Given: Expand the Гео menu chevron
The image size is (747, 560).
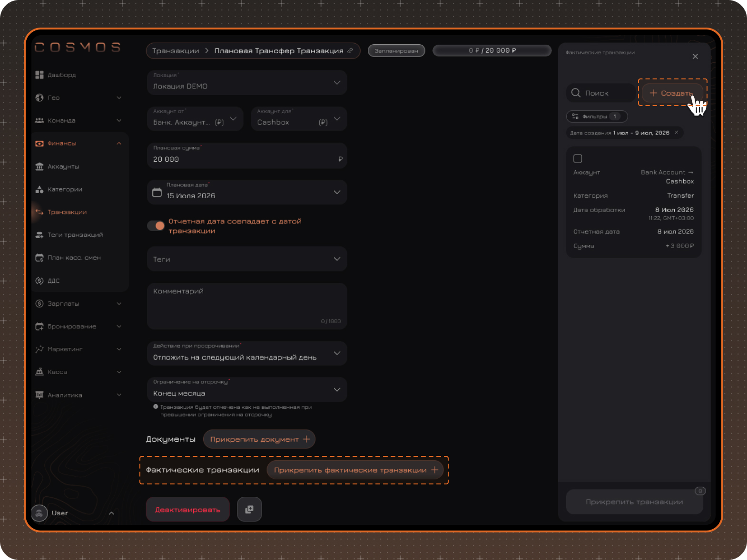Looking at the screenshot, I should [119, 97].
